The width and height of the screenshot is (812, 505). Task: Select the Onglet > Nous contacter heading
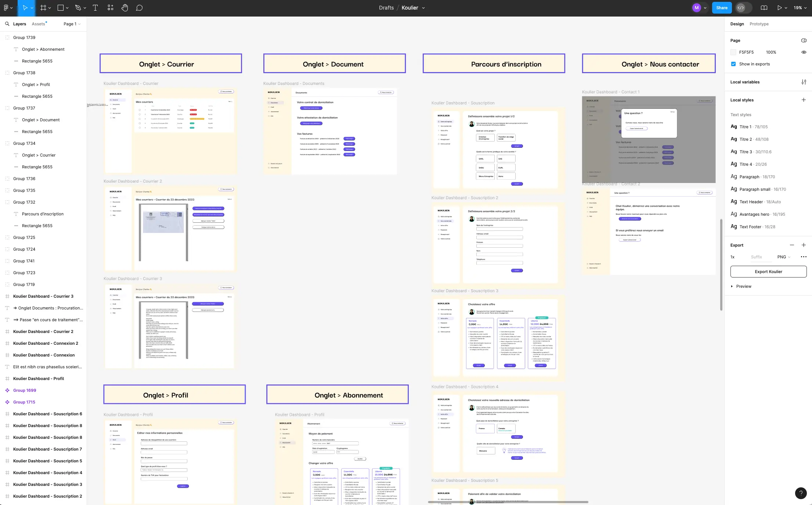pos(660,64)
